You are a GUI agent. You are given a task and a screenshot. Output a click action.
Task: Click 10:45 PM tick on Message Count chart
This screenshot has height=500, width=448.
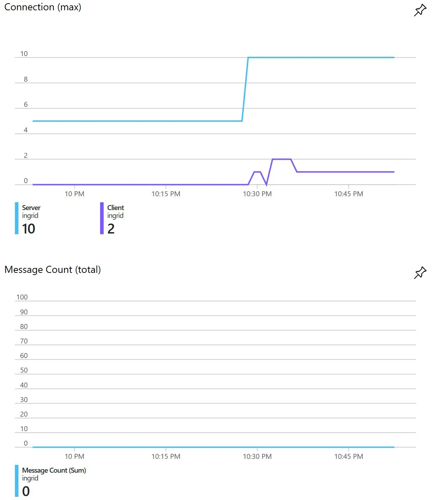(349, 456)
